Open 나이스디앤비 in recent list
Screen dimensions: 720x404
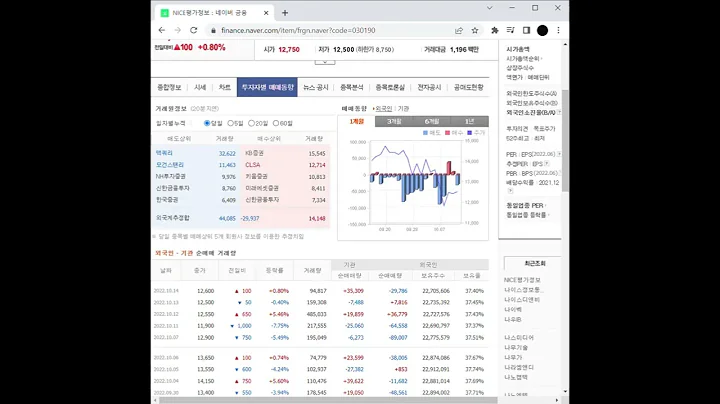(x=522, y=300)
